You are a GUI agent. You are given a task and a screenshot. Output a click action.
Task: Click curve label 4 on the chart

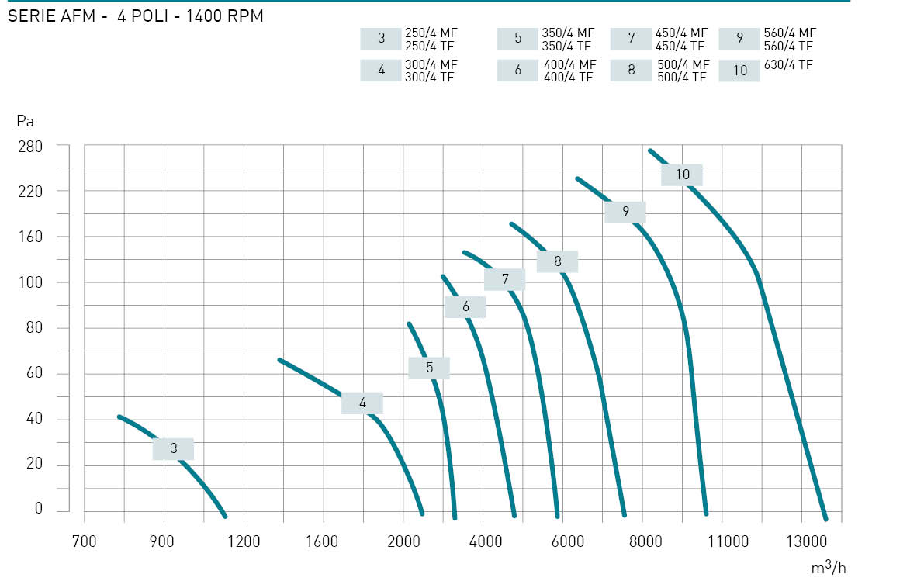pyautogui.click(x=362, y=403)
